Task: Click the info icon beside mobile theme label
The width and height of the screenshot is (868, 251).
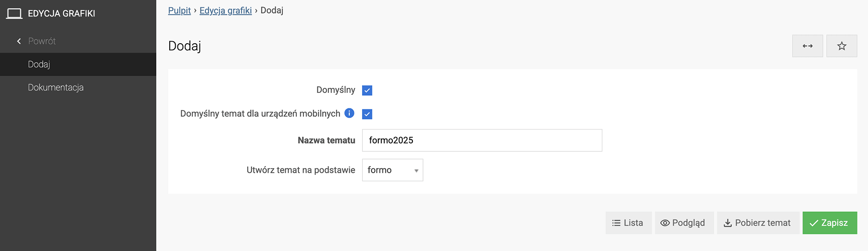Action: (x=349, y=113)
